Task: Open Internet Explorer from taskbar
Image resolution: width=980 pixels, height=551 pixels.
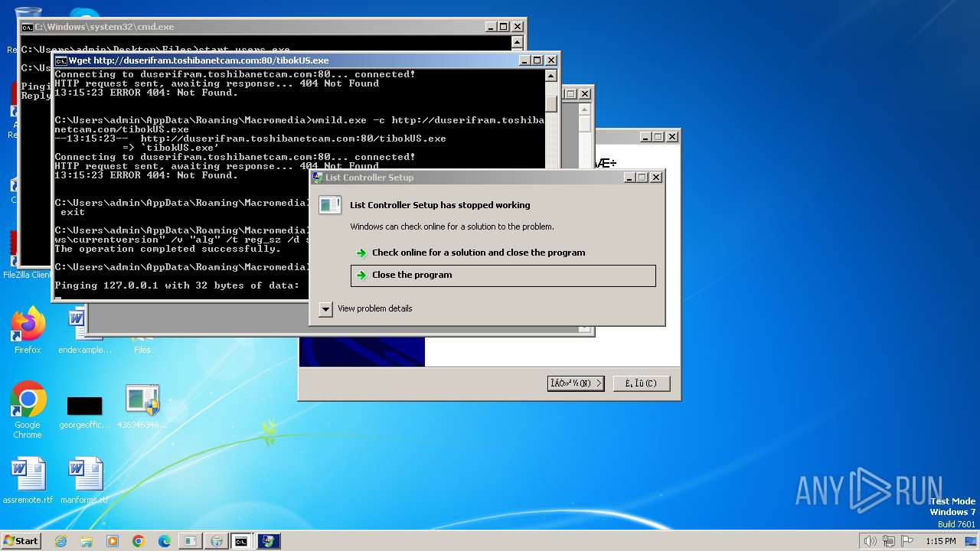Action: click(60, 541)
